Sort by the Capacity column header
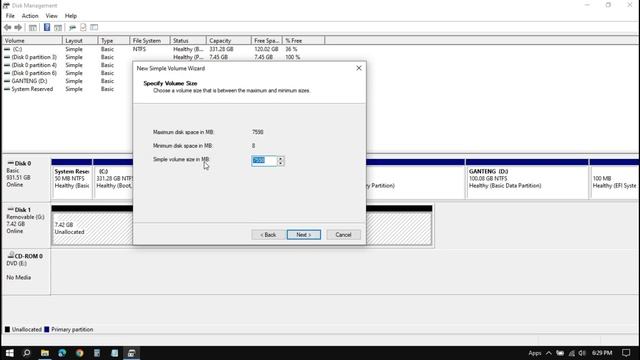Screen dimensions: 640x360 point(229,41)
